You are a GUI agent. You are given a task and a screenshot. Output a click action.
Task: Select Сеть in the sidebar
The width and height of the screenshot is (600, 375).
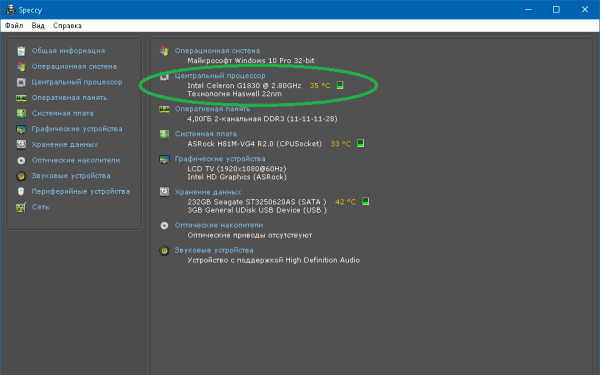point(40,207)
